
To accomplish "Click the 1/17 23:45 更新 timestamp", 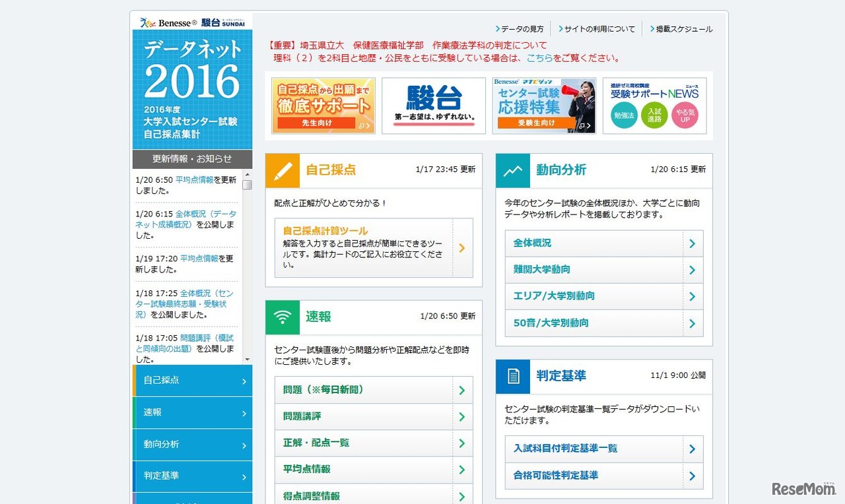I will 446,170.
